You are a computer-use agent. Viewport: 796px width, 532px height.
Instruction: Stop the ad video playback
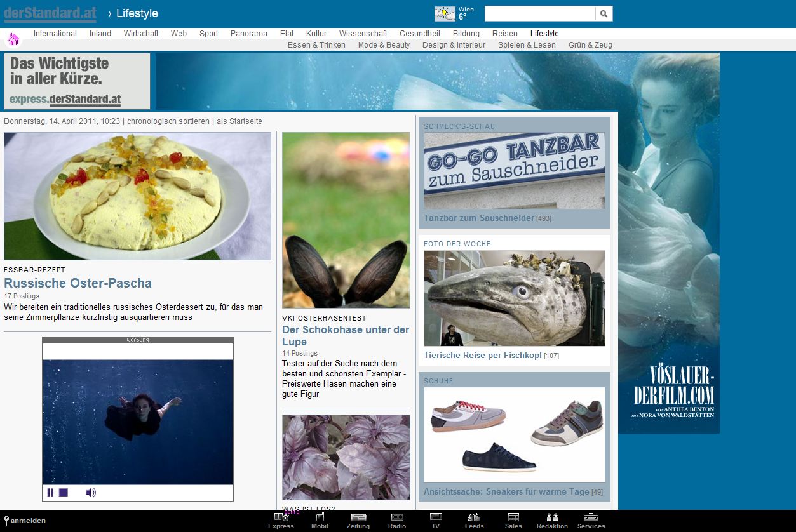point(64,493)
